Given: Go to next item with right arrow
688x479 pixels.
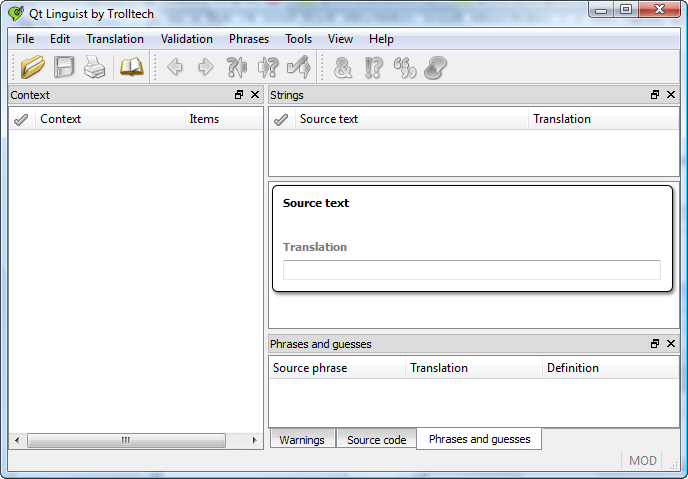Looking at the screenshot, I should (x=206, y=68).
